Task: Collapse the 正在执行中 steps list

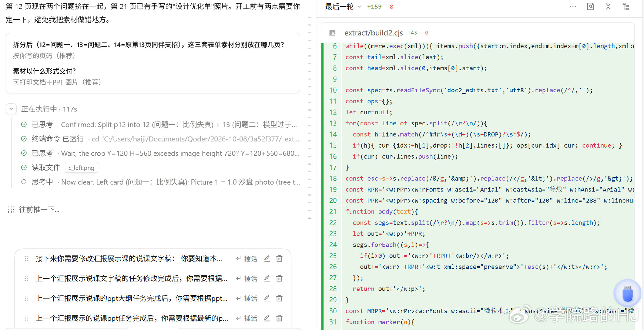Action: click(x=11, y=109)
